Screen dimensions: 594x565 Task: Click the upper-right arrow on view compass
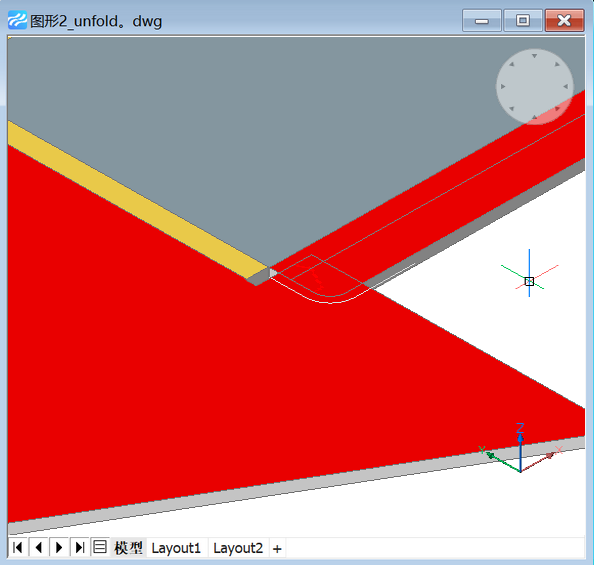point(557,64)
